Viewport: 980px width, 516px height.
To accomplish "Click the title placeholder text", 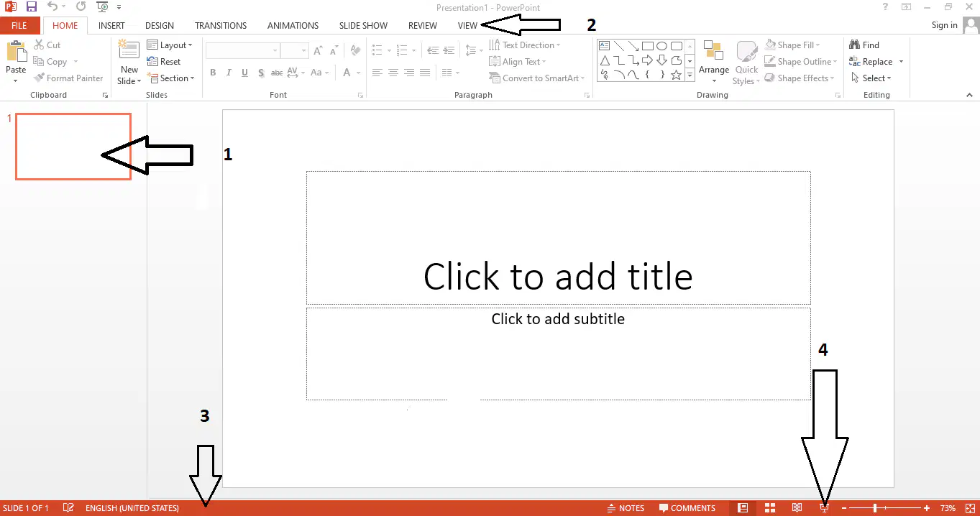I will [558, 276].
